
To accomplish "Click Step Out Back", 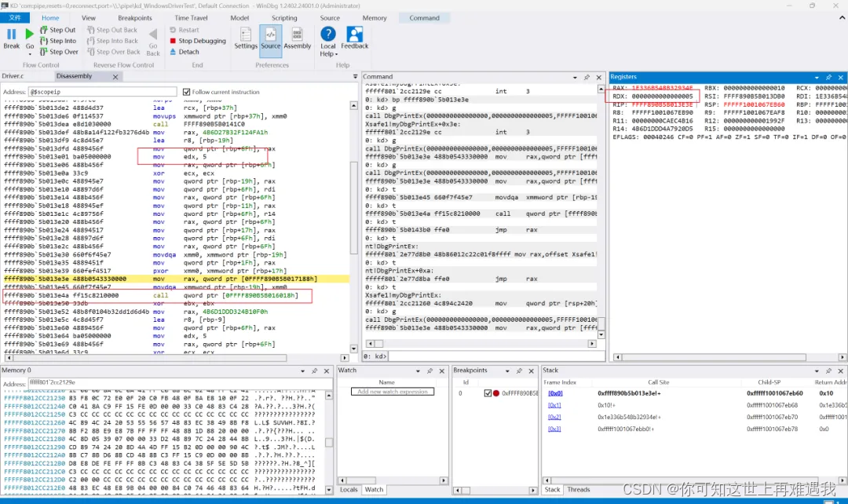I will pos(112,31).
